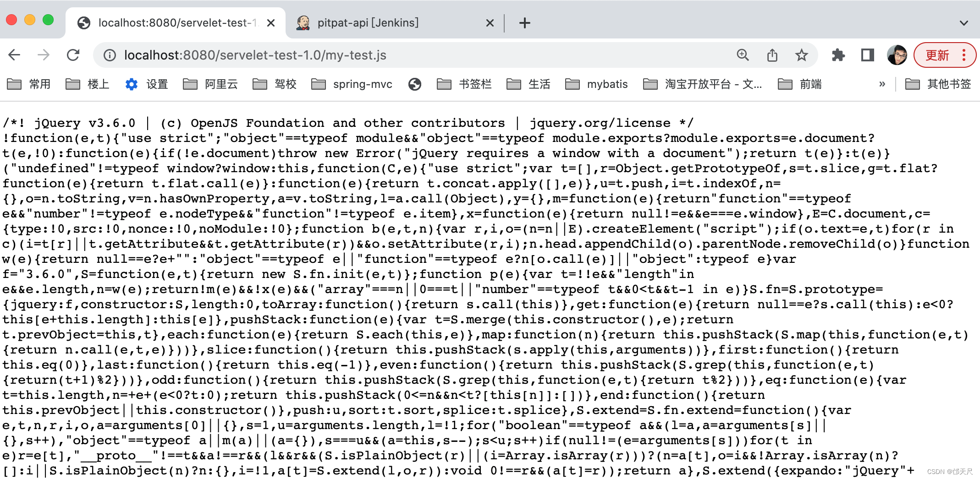Switch to the localhost:8080/servelet-test tab
This screenshot has width=980, height=479.
176,23
